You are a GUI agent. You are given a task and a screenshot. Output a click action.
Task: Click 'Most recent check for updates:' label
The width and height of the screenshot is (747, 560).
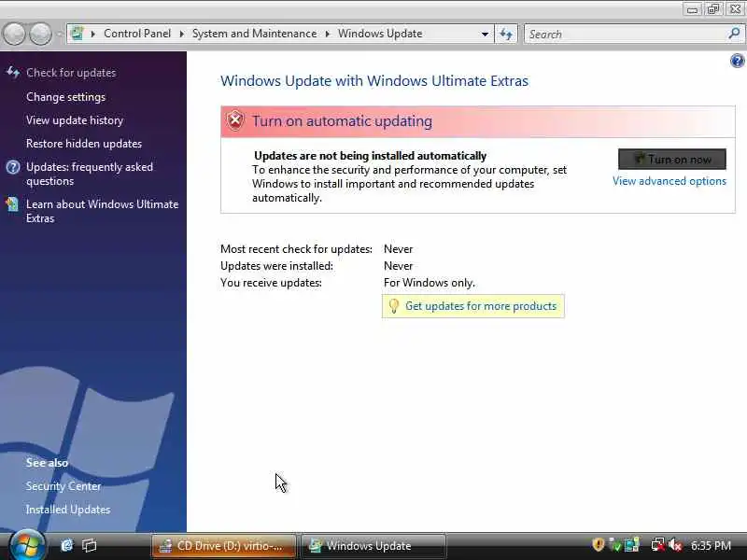pyautogui.click(x=296, y=249)
